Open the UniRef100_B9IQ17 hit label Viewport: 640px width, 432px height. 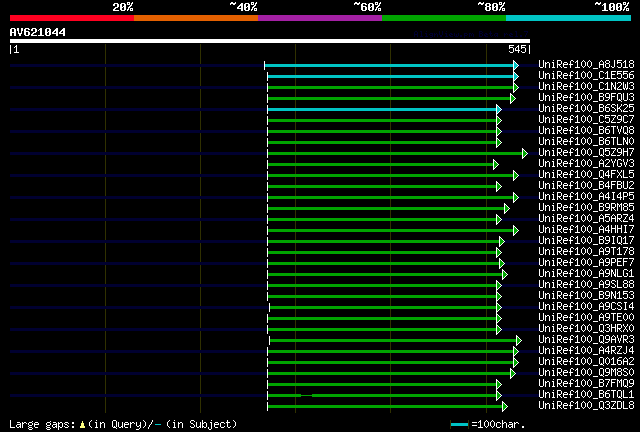pos(586,240)
